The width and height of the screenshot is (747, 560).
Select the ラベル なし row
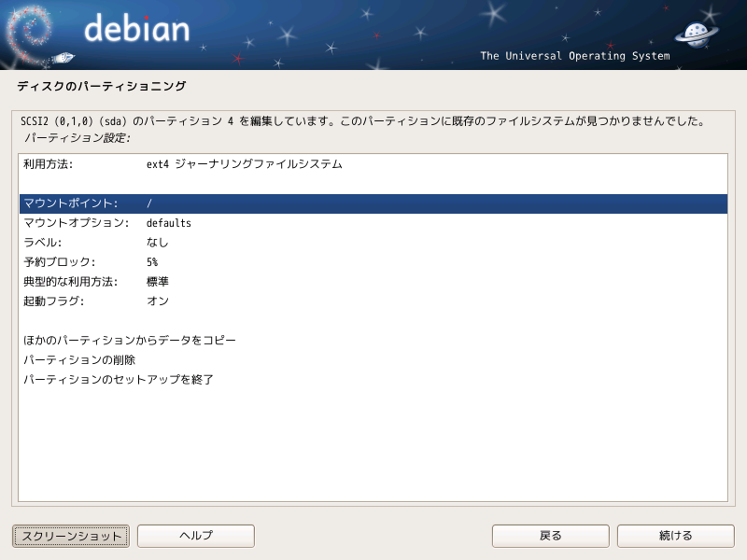[x=373, y=243]
